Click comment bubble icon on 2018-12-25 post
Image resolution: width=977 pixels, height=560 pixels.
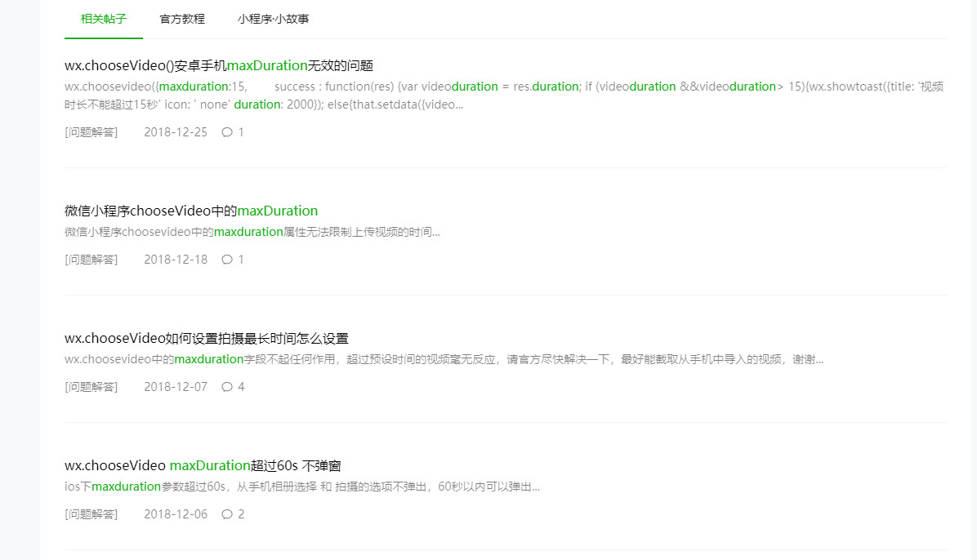pos(227,132)
